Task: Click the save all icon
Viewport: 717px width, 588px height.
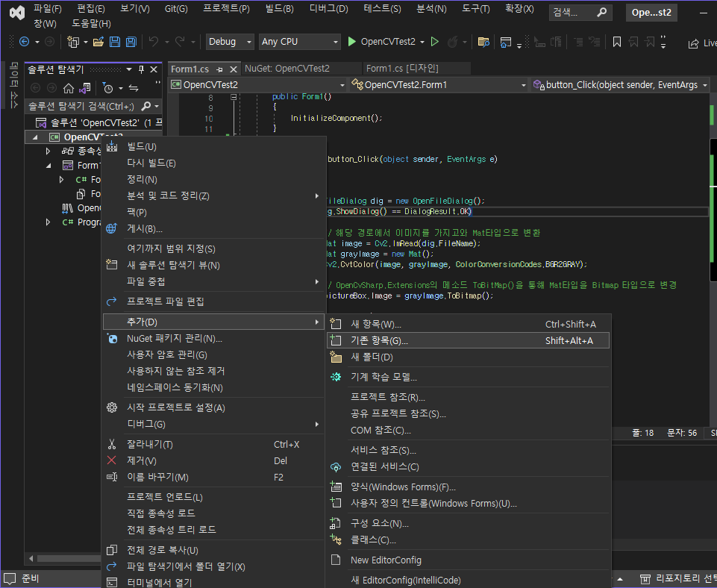Action: point(131,42)
